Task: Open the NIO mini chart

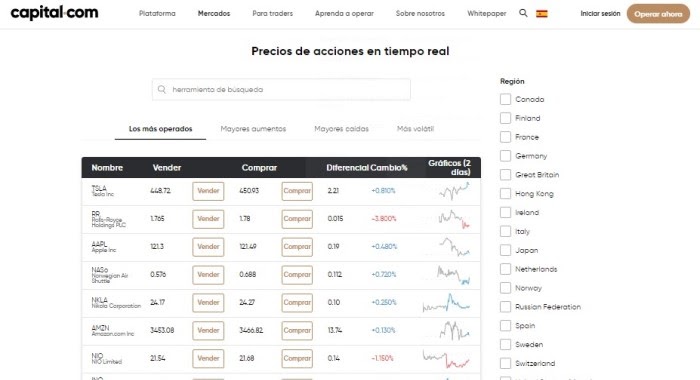Action: click(x=446, y=358)
